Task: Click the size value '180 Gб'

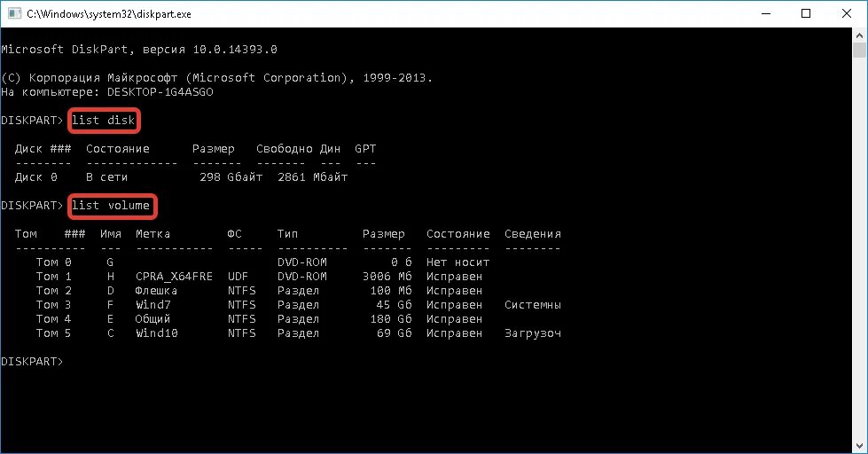Action: [391, 319]
